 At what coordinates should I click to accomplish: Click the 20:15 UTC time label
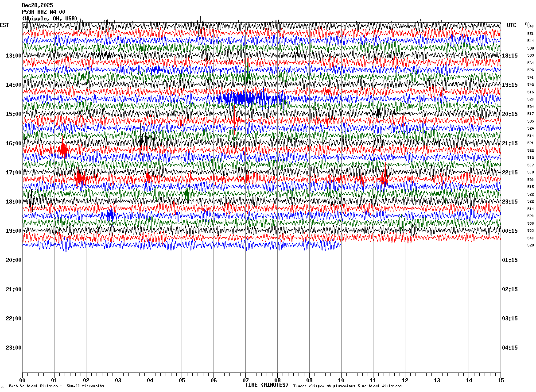pyautogui.click(x=510, y=114)
